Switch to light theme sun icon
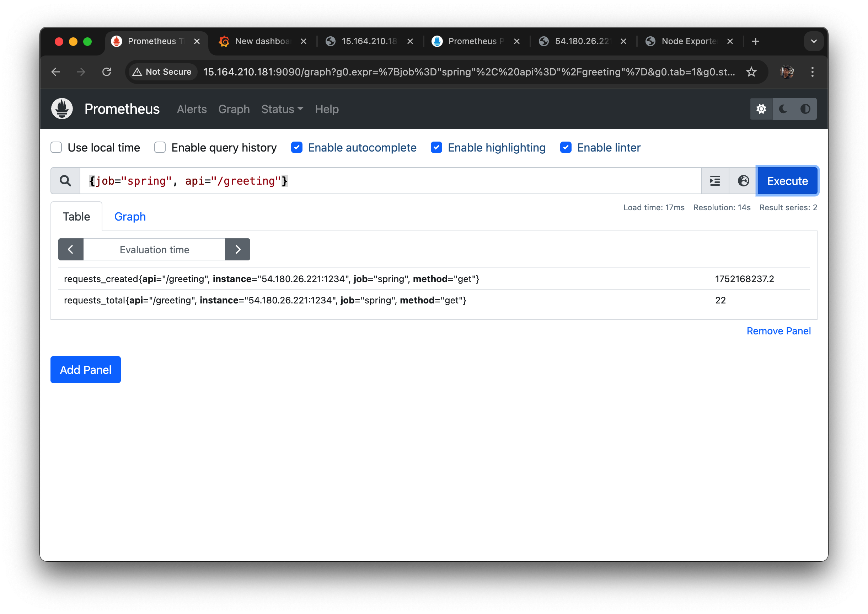 coord(761,109)
